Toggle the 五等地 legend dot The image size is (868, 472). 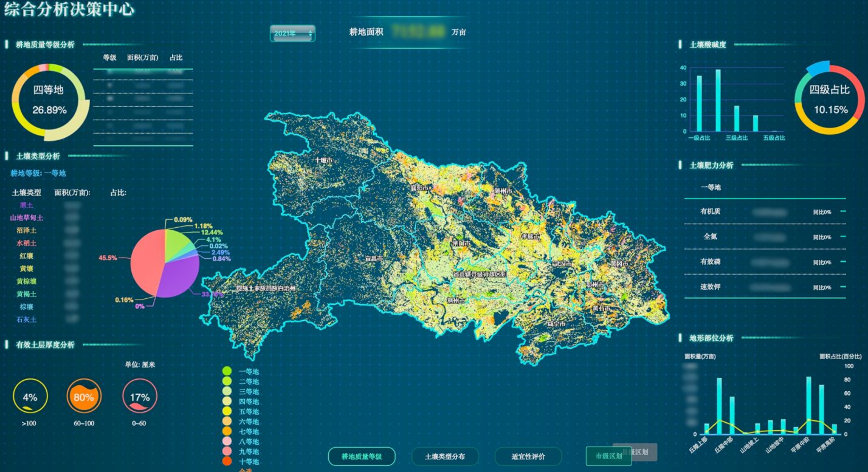(x=227, y=411)
